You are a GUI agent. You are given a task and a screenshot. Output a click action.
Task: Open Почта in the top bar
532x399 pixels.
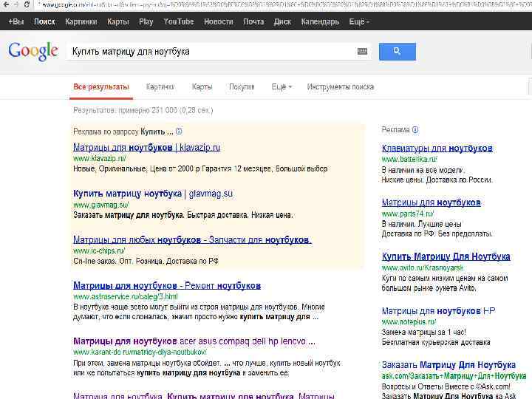pos(253,21)
